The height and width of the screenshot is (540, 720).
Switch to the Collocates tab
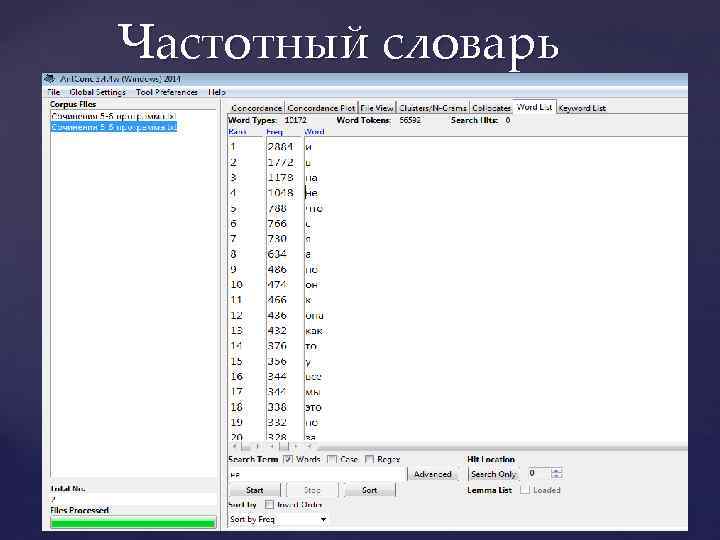click(491, 108)
